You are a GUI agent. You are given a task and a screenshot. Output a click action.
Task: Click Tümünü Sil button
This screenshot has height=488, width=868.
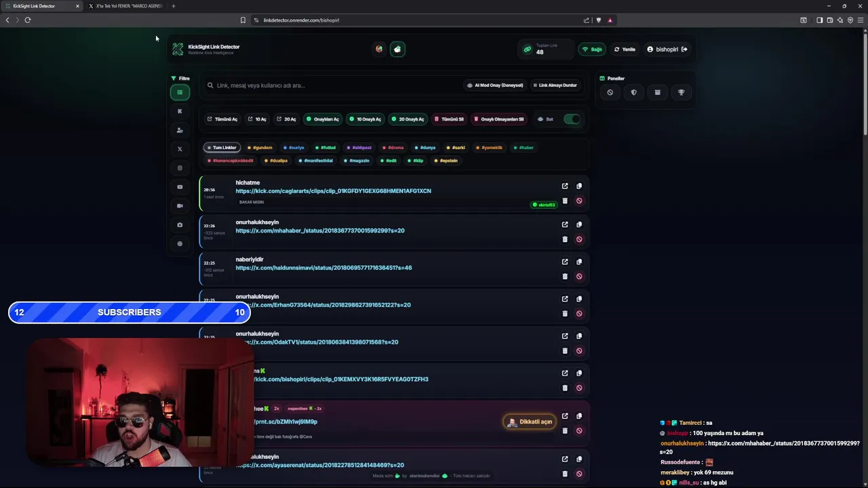pos(449,119)
